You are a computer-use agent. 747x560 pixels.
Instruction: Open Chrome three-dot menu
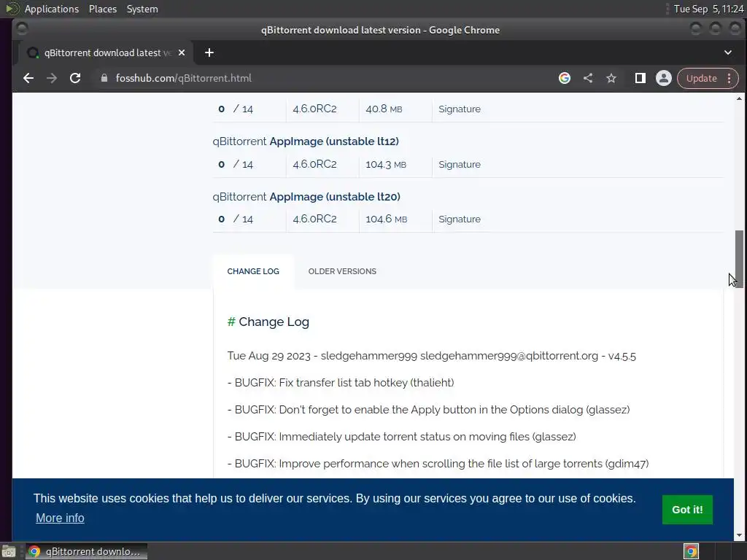click(x=729, y=78)
